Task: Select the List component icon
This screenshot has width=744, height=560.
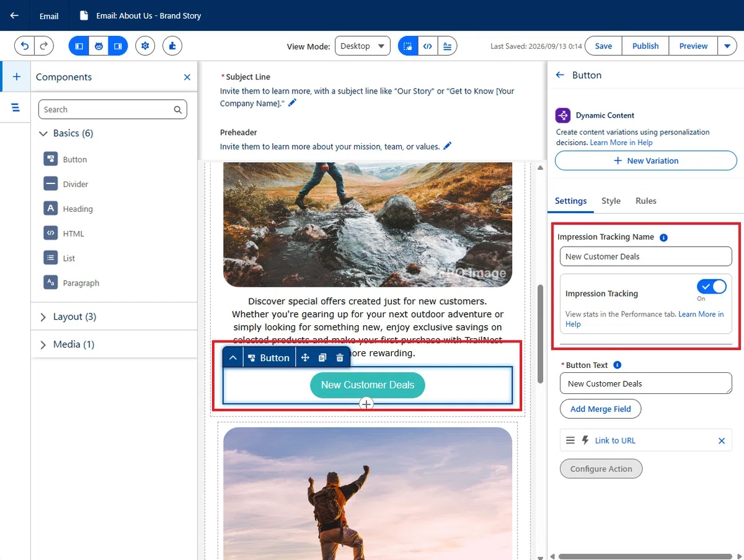Action: coord(50,258)
